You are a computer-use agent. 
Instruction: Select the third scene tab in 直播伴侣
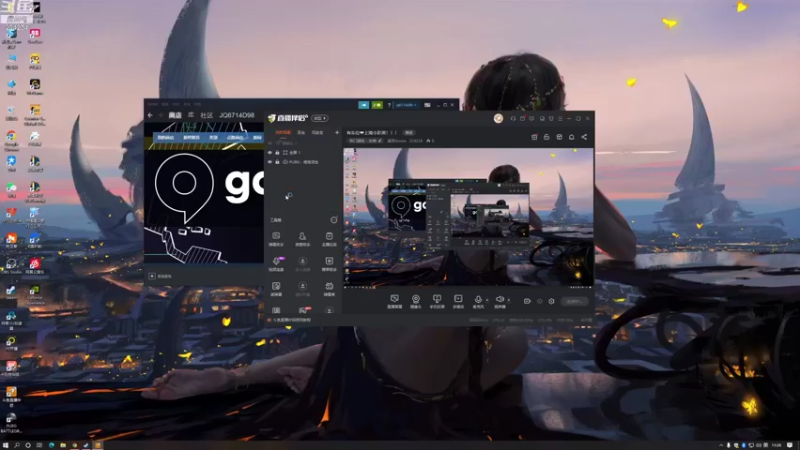(317, 133)
